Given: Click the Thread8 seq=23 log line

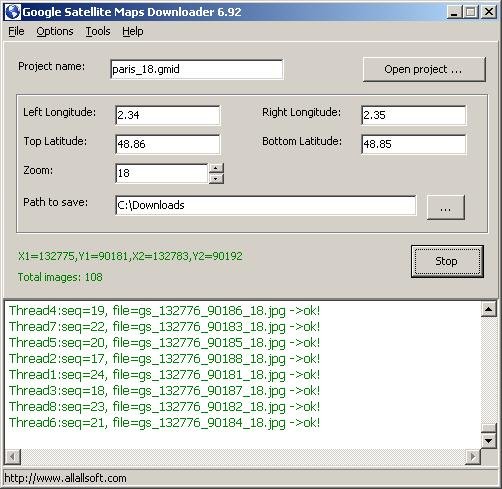Looking at the screenshot, I should tap(164, 407).
